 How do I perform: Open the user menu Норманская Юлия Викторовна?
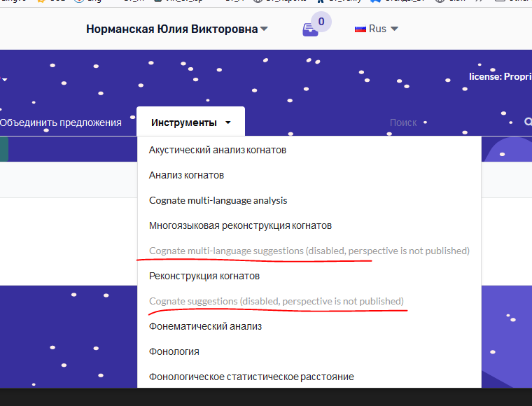pos(177,29)
